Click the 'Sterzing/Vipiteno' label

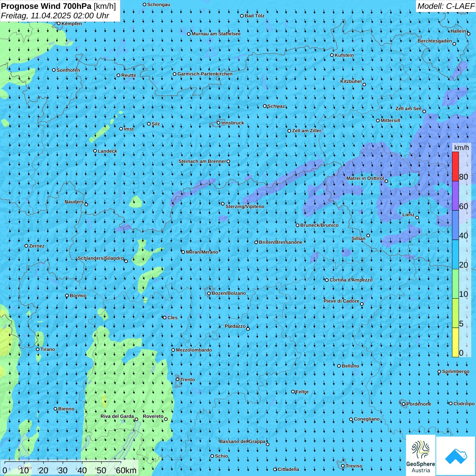coord(245,206)
